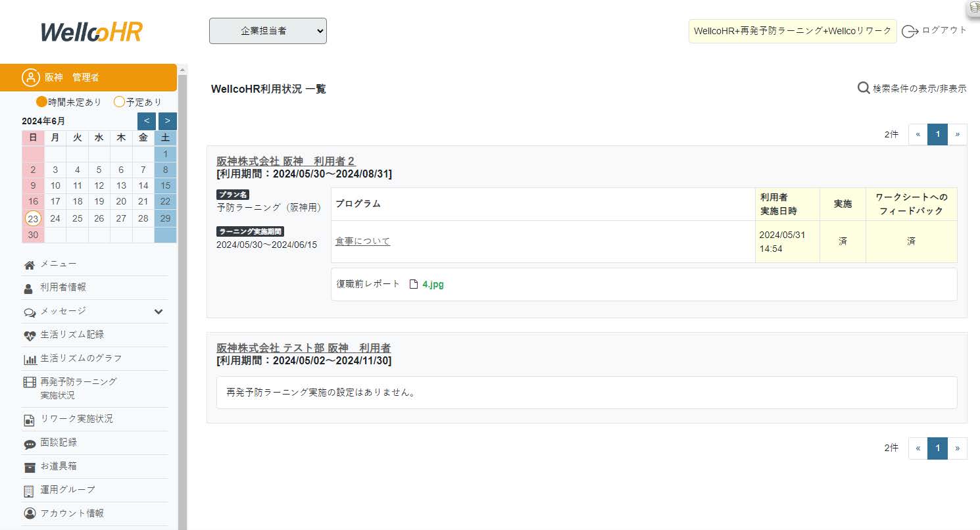Select the circled date 23 in calendar
The image size is (980, 530).
pyautogui.click(x=33, y=218)
